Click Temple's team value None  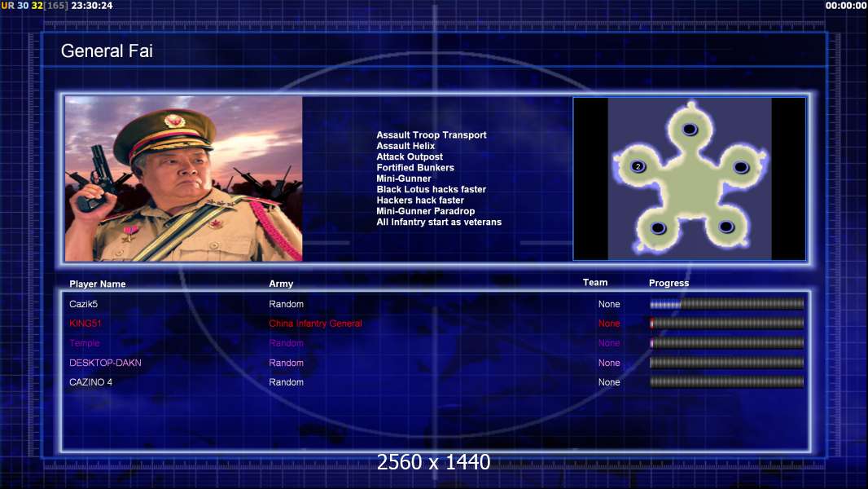tap(609, 343)
